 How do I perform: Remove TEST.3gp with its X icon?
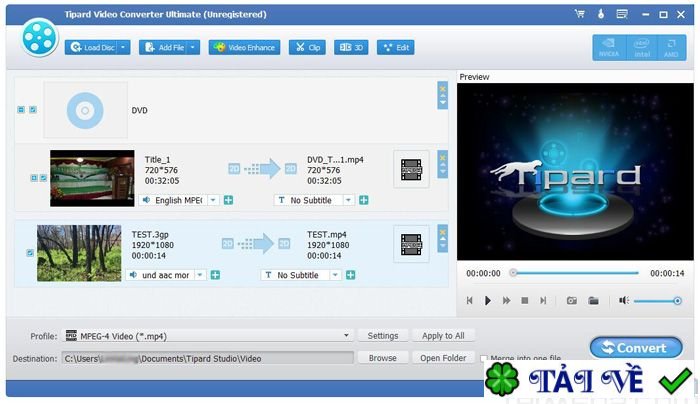[x=442, y=232]
